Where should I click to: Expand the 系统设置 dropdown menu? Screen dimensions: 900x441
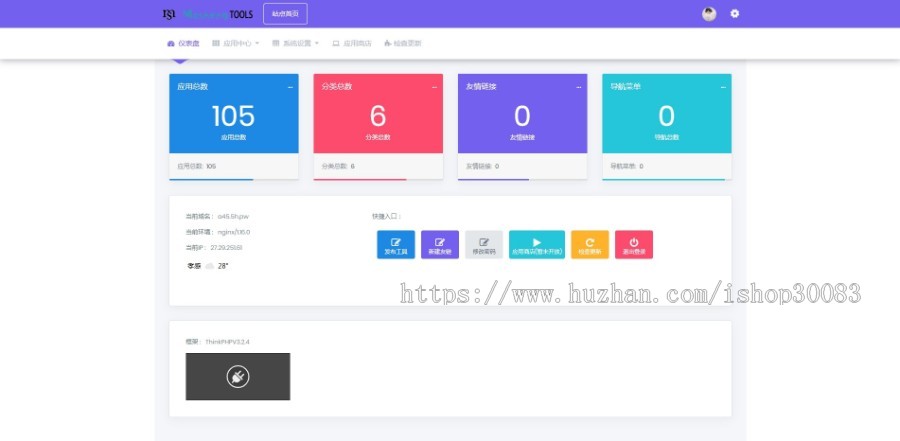(x=295, y=44)
